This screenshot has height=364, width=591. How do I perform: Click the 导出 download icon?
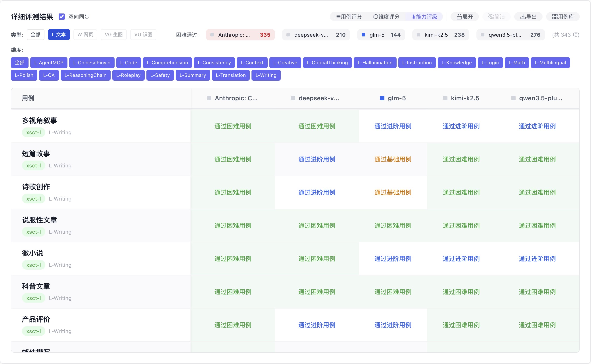tap(523, 17)
